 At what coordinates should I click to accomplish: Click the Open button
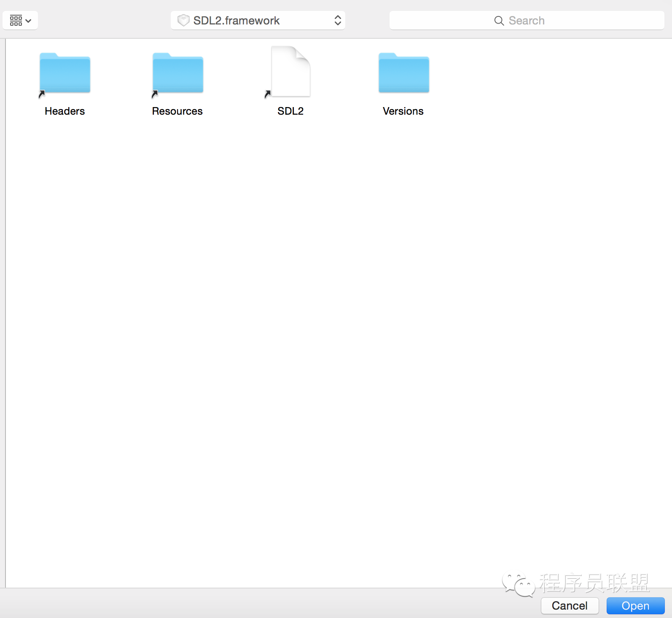pyautogui.click(x=636, y=606)
